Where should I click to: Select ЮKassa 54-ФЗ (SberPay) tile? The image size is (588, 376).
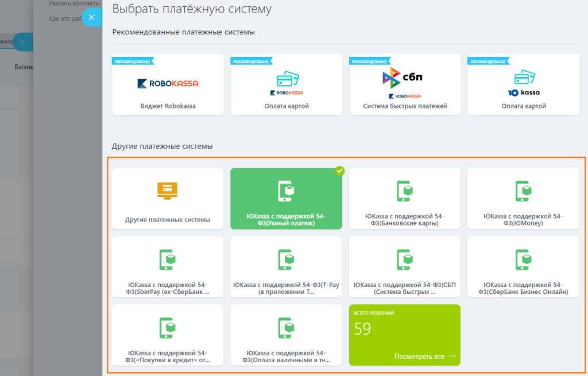(168, 267)
